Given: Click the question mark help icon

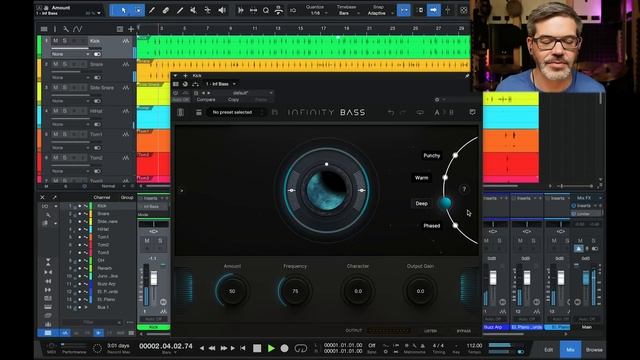Looking at the screenshot, I should (464, 189).
